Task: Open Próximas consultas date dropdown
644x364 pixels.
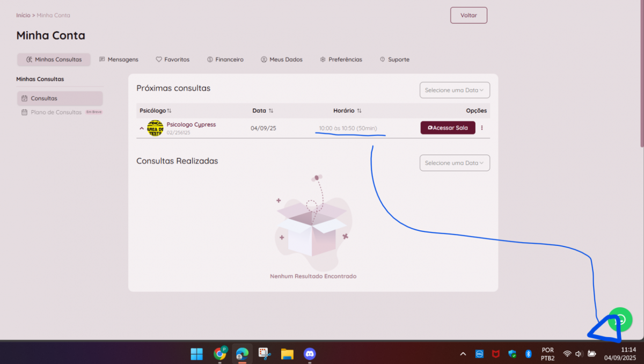Action: pos(454,90)
